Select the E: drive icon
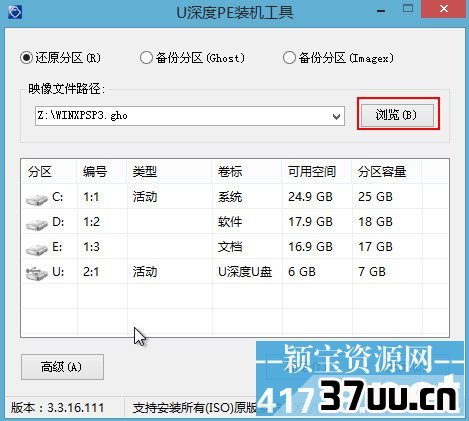469x421 pixels. (x=37, y=250)
